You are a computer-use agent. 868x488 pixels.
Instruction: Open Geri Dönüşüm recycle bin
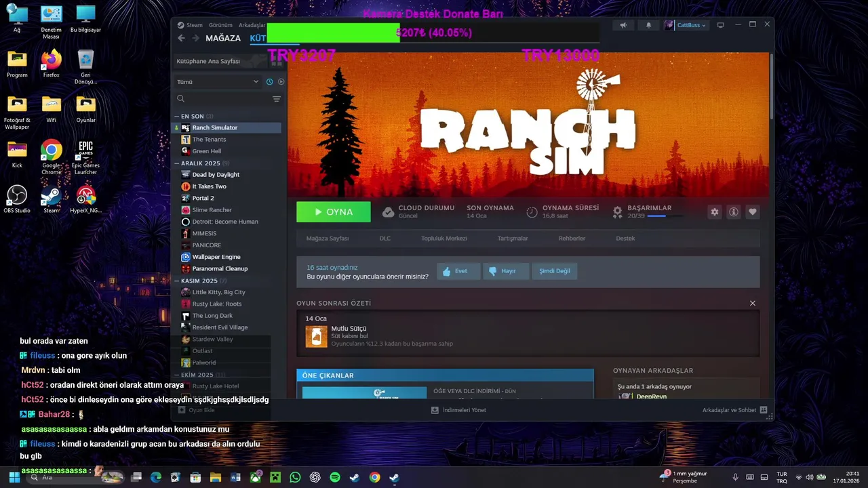point(85,68)
